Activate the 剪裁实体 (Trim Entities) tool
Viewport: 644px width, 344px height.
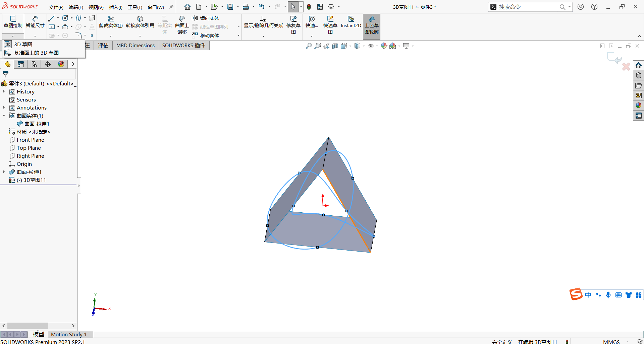(x=111, y=23)
